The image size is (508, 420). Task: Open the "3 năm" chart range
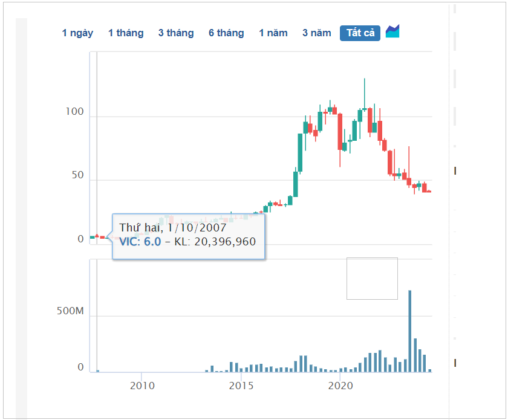[317, 33]
